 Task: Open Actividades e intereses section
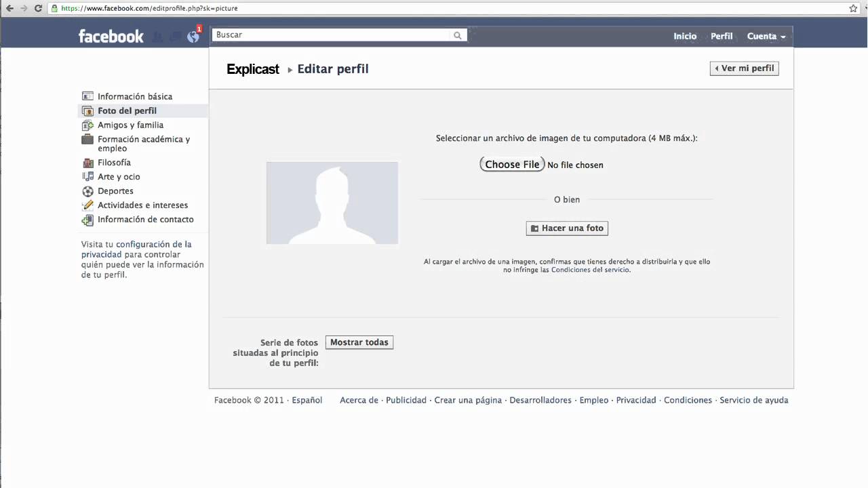pos(142,205)
